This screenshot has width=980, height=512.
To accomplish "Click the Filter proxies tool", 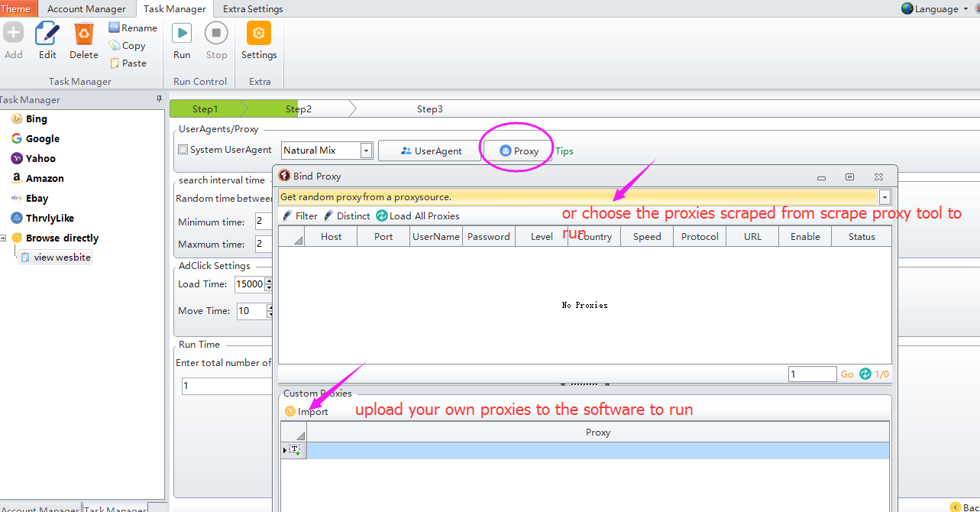I will click(287, 216).
